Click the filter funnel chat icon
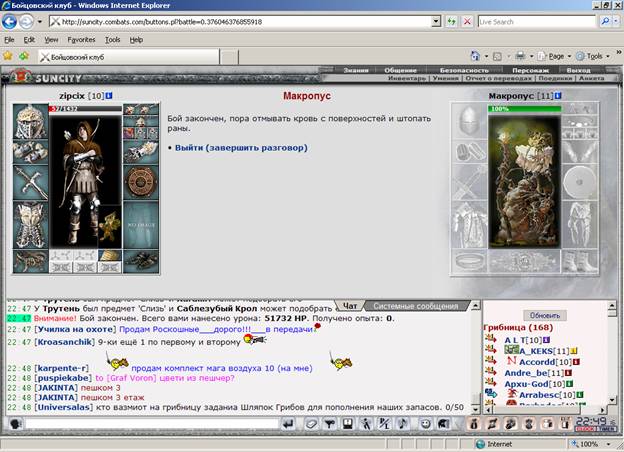The height and width of the screenshot is (452, 624). [x=329, y=424]
